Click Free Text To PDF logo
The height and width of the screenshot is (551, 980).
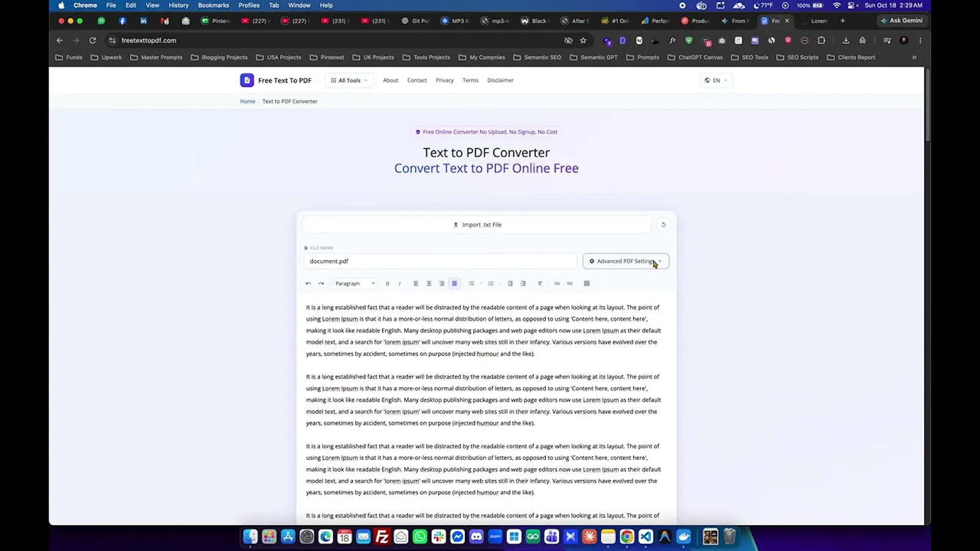(276, 80)
